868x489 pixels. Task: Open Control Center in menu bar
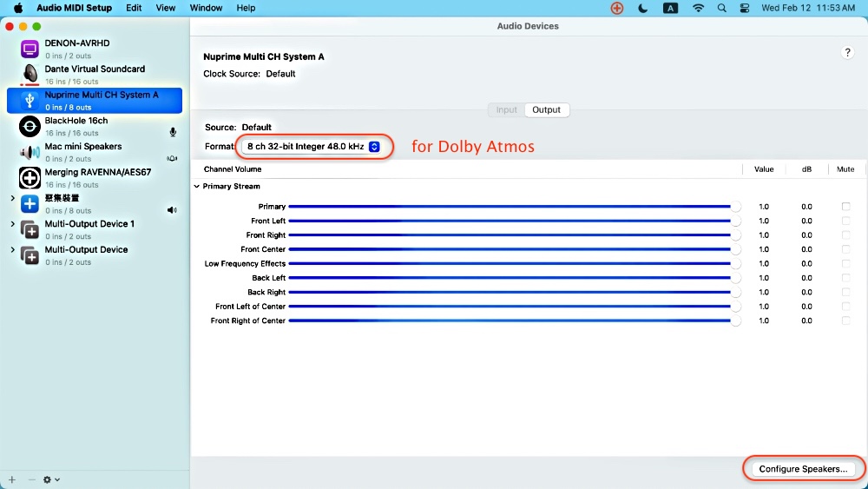coord(744,8)
